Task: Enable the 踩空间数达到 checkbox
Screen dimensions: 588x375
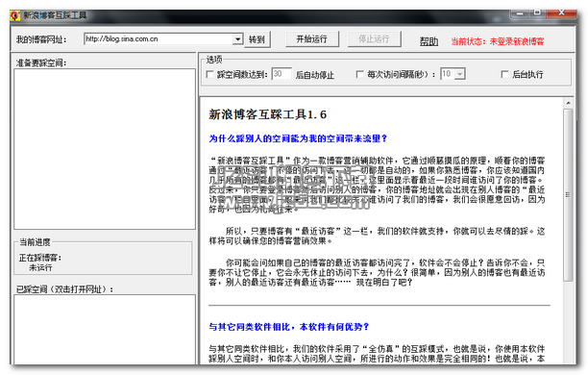Action: click(210, 75)
